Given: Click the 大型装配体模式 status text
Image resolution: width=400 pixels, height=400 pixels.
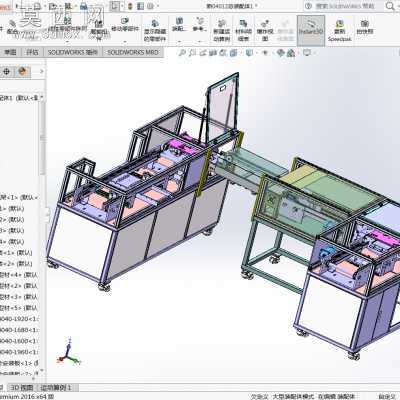Looking at the screenshot, I should click(293, 397).
